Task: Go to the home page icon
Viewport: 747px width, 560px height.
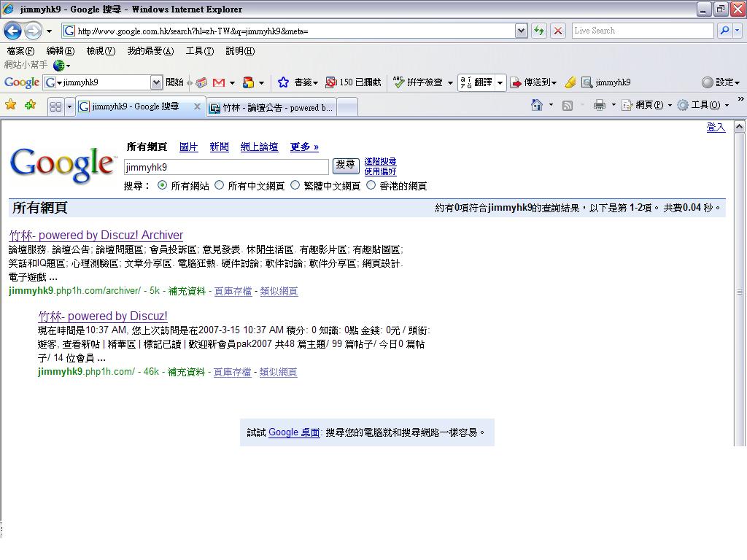Action: tap(537, 105)
